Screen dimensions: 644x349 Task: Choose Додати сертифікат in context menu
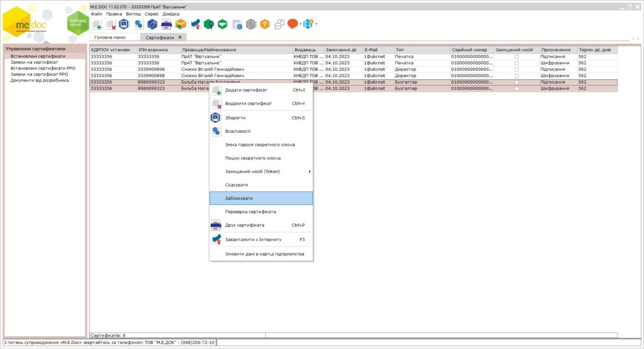(261, 90)
